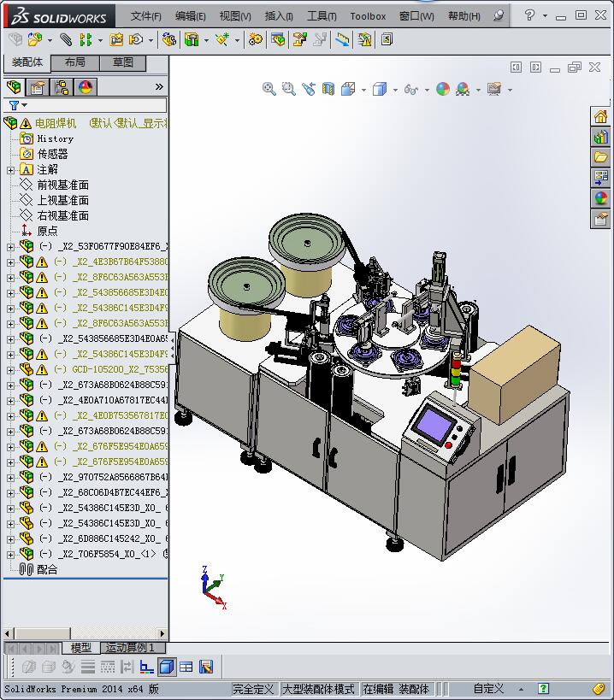This screenshot has height=700, width=614.
Task: Open the Toolbox menu
Action: (x=368, y=16)
